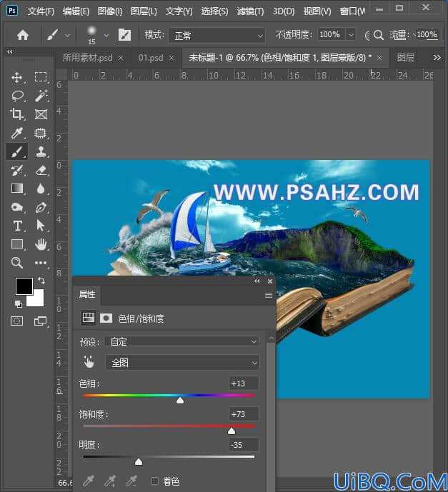448x492 pixels.
Task: Switch to the mask view icon
Action: tap(106, 318)
